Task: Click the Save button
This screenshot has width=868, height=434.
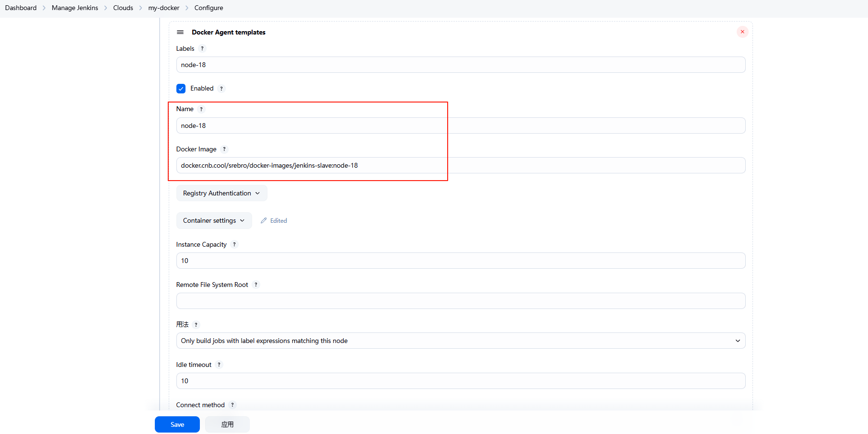Action: (177, 424)
